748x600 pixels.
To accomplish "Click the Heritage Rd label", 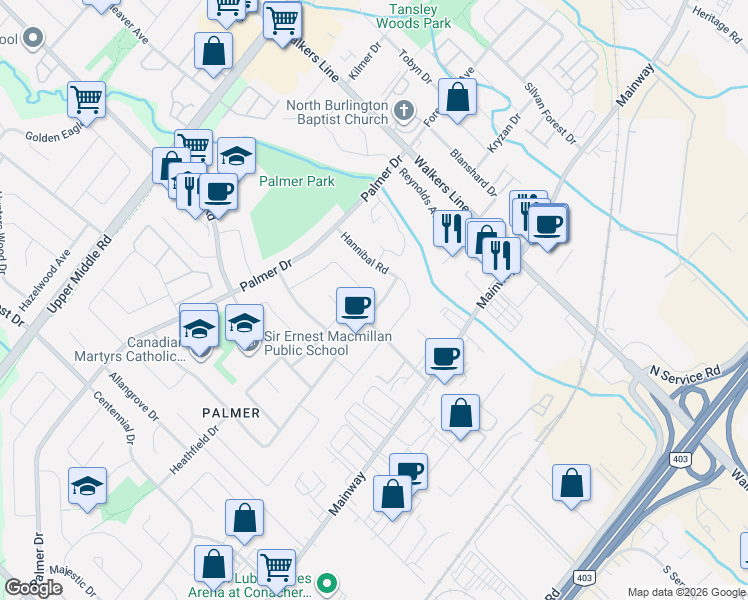I will pyautogui.click(x=717, y=25).
